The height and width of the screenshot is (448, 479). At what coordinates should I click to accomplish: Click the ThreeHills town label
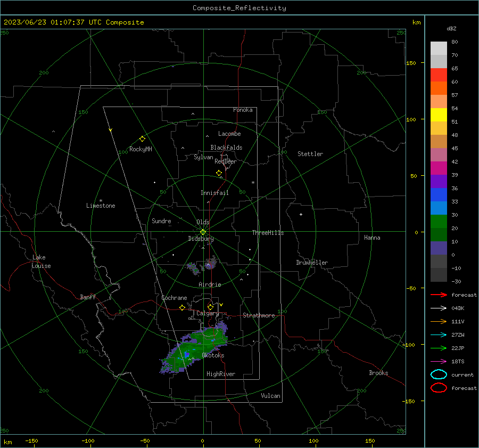(268, 233)
